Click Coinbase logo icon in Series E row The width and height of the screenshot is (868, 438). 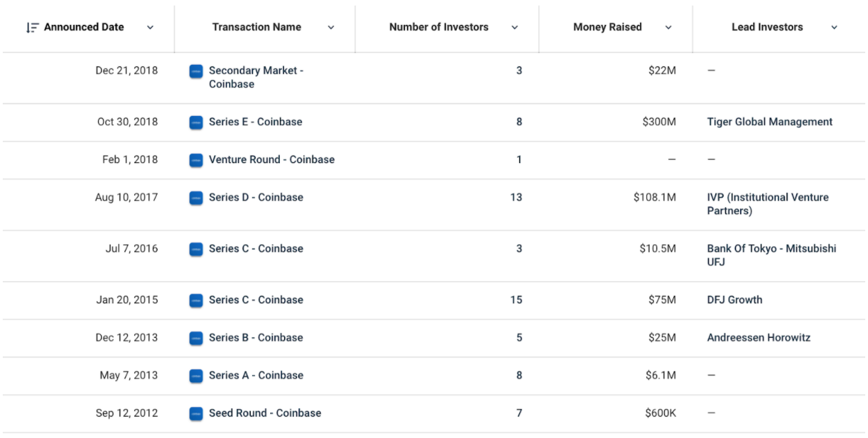coord(196,122)
